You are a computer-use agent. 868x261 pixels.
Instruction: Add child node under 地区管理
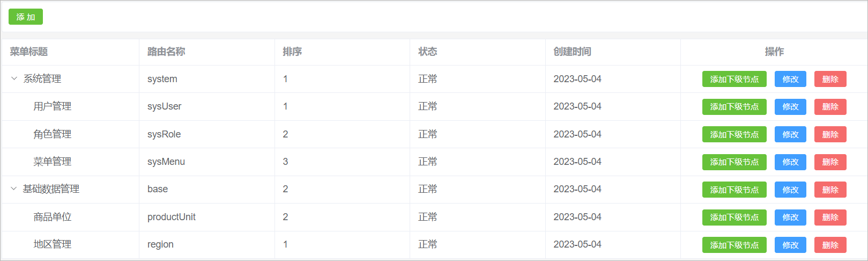[x=734, y=245]
